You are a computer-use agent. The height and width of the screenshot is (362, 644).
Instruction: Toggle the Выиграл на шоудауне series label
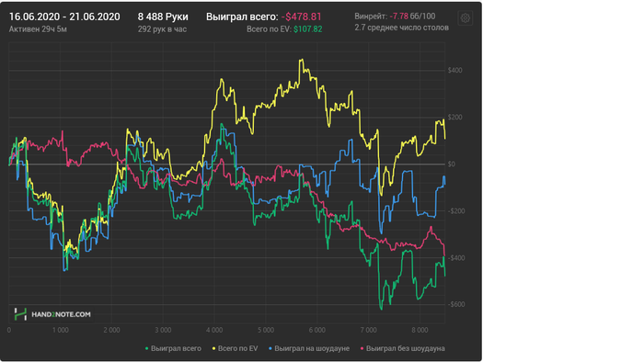click(x=312, y=348)
